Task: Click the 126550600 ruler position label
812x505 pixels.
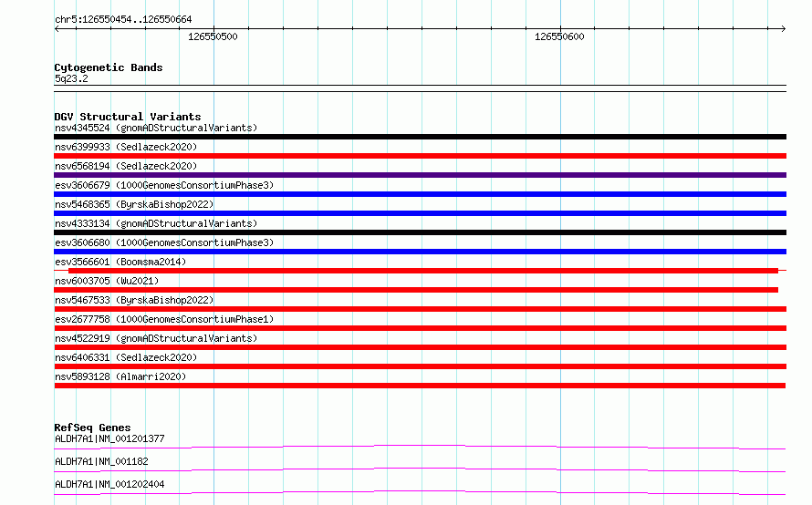Action: coord(559,36)
